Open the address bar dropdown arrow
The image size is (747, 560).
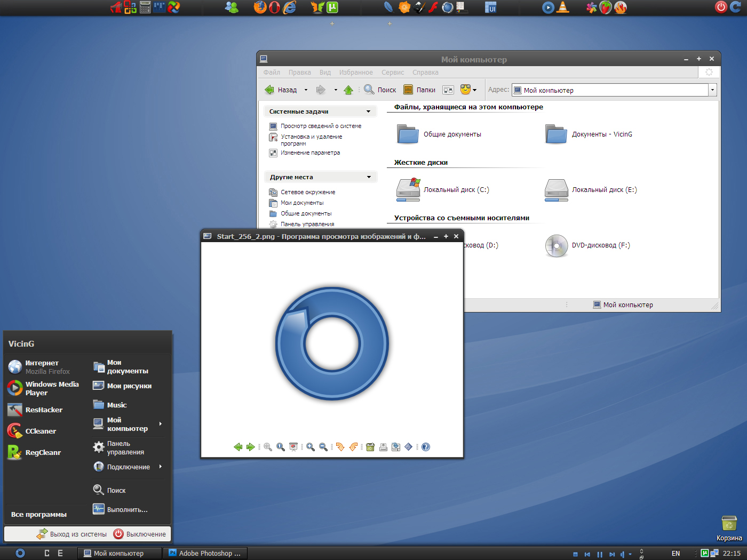click(x=712, y=90)
